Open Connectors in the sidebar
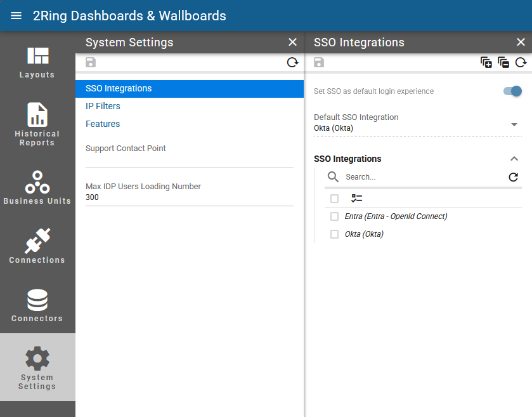The image size is (532, 417). pyautogui.click(x=37, y=305)
